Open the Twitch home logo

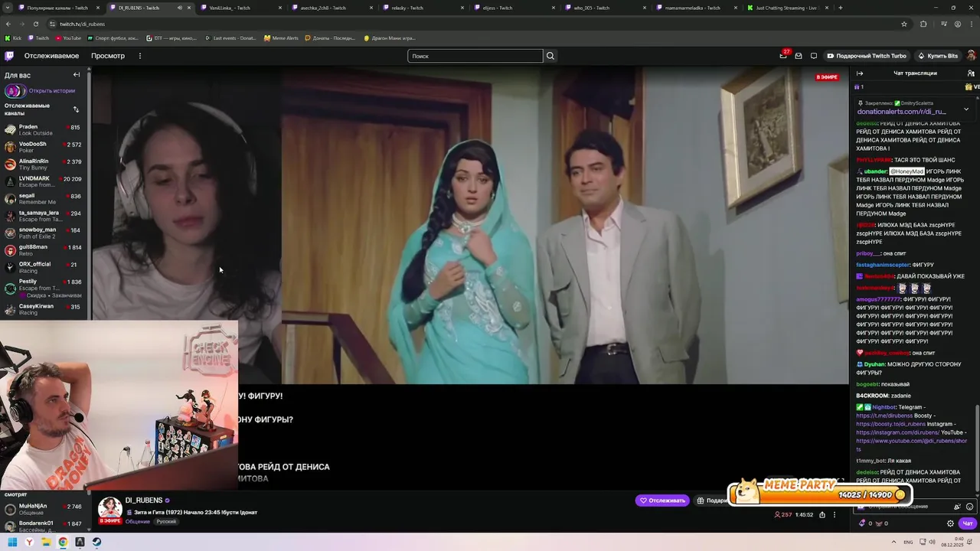(x=9, y=56)
